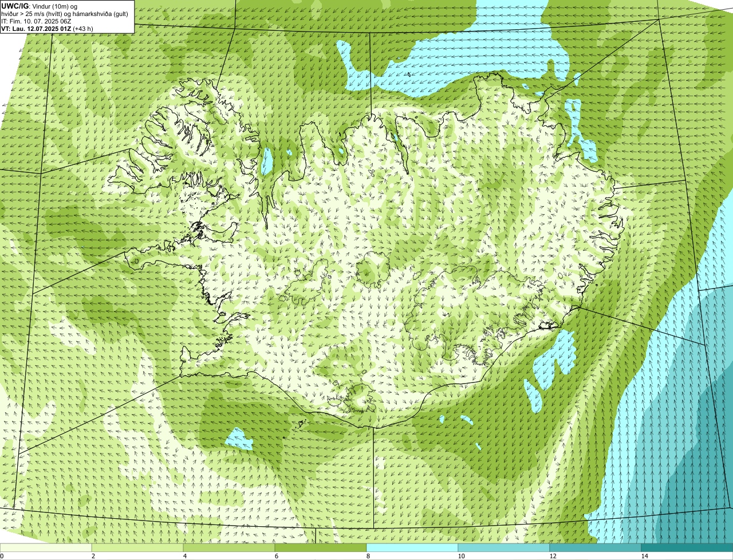The width and height of the screenshot is (733, 560).
Task: Click the 'UWC/IG: Vindur (10m) og' title line
Action: 40,6
